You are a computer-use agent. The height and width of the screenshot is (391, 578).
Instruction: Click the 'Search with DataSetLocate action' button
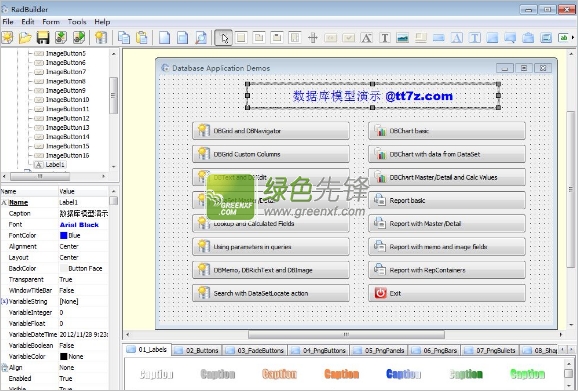(271, 293)
